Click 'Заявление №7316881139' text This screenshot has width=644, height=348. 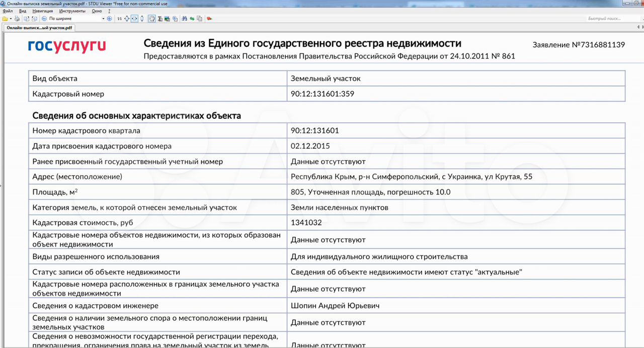579,45
